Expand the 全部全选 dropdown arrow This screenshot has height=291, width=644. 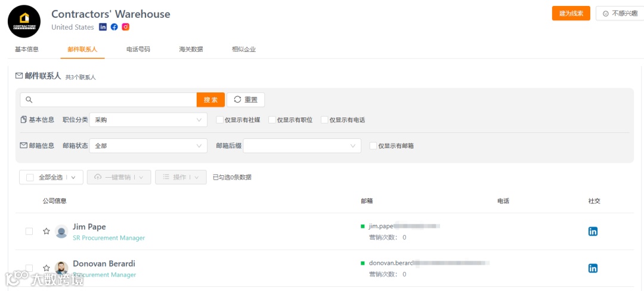pyautogui.click(x=73, y=177)
